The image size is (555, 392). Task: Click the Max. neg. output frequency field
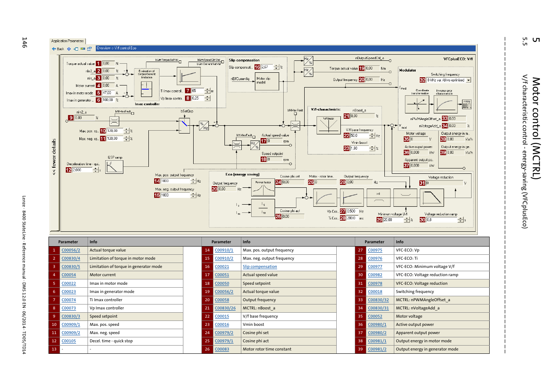point(175,195)
